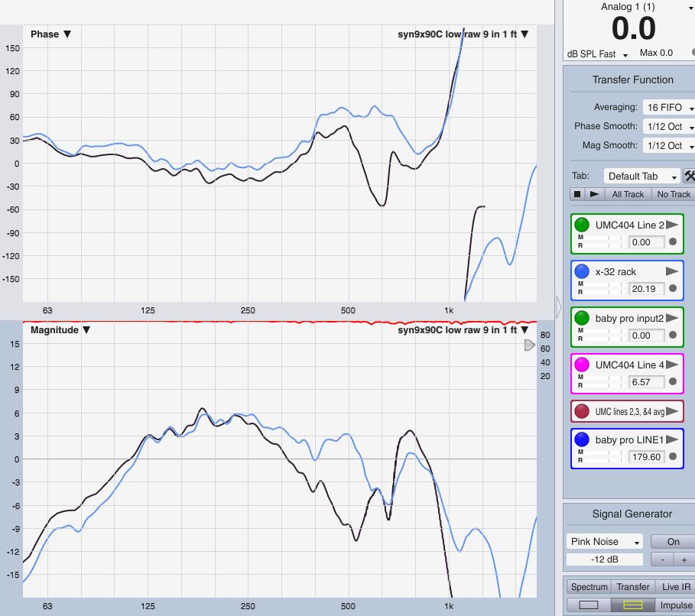
Task: Toggle delay tracking dot for x-32 rack
Action: pos(673,288)
